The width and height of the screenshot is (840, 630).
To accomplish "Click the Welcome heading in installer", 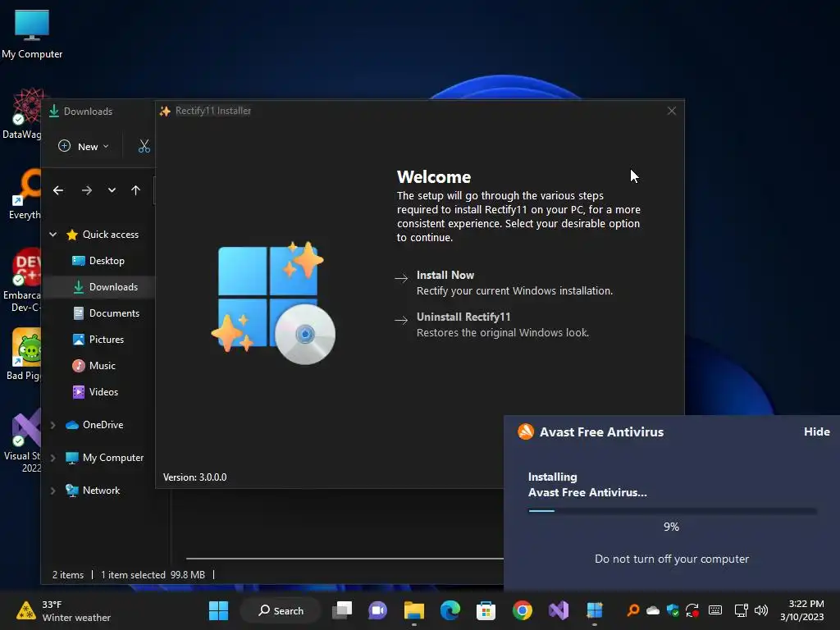I will [434, 177].
